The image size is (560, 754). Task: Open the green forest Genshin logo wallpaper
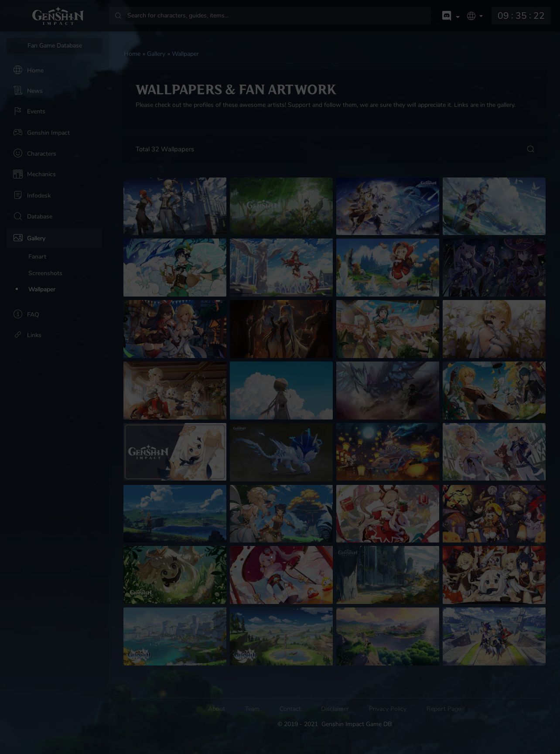tap(281, 206)
